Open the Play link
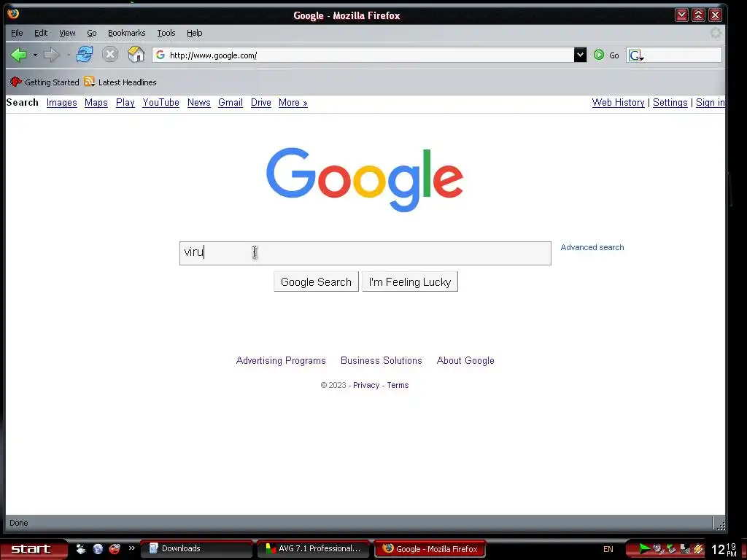The width and height of the screenshot is (747, 560). pyautogui.click(x=125, y=102)
